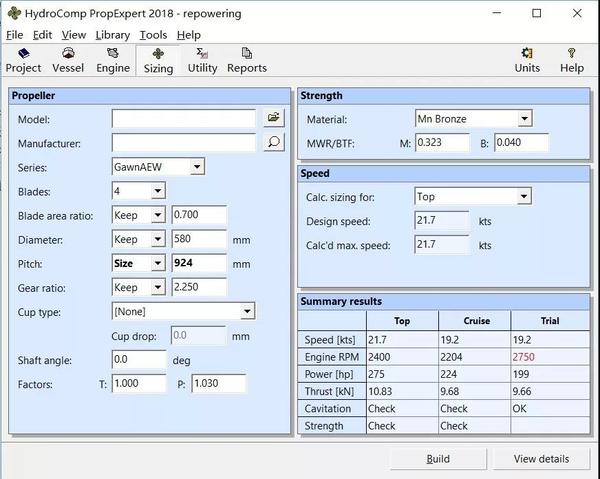Open the Units settings icon
This screenshot has width=600, height=479.
(x=527, y=60)
